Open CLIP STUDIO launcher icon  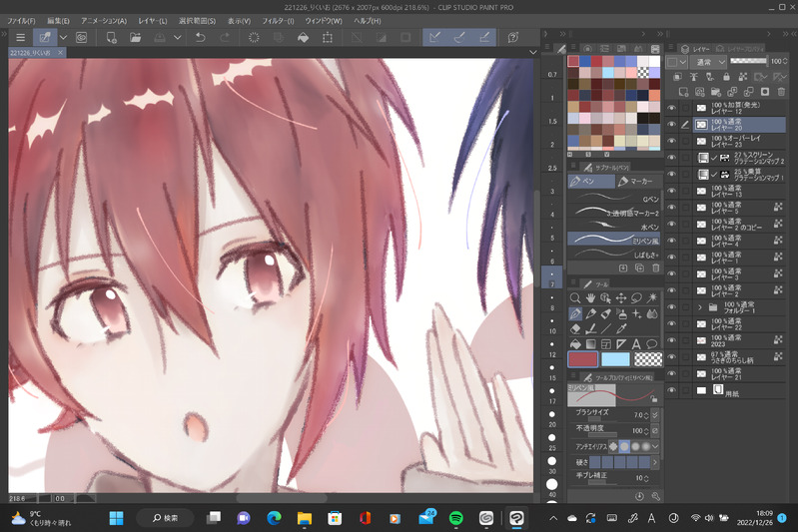(82, 38)
